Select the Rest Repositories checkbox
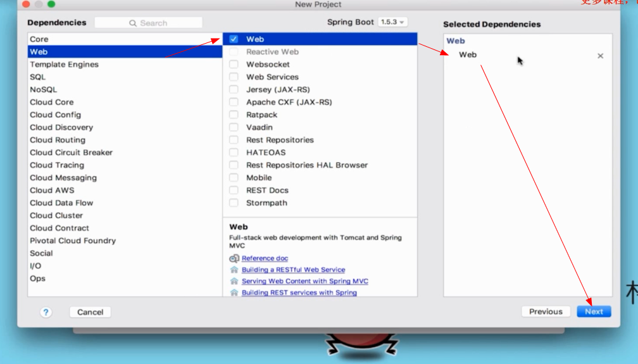The width and height of the screenshot is (638, 364). [x=234, y=140]
